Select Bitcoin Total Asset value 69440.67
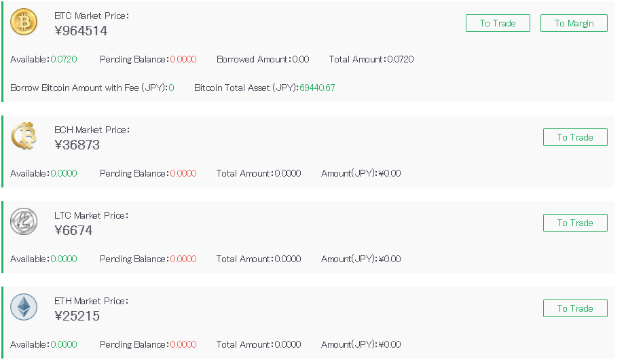 [317, 88]
